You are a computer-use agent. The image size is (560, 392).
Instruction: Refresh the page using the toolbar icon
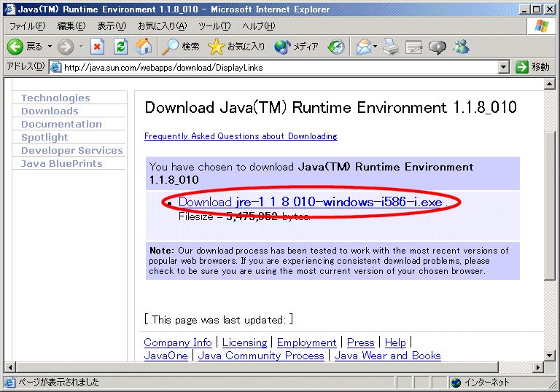pos(121,47)
